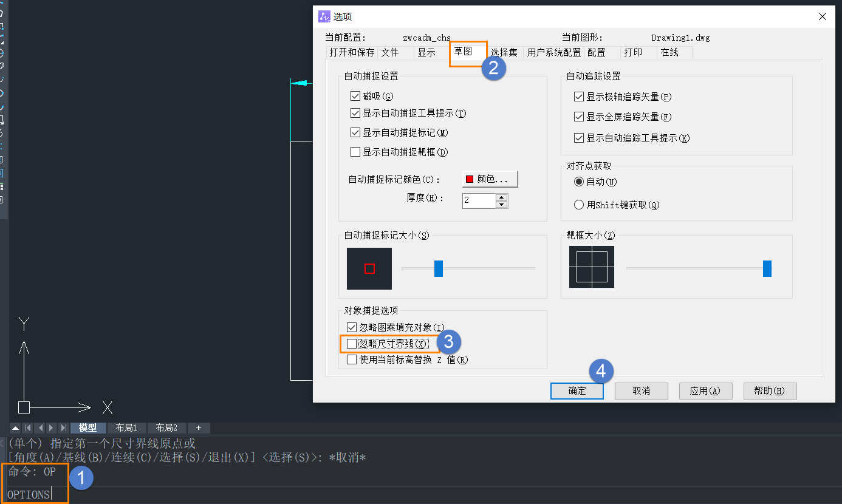Switch to the 显示 tab
Screen dimensions: 842x504
pos(432,53)
